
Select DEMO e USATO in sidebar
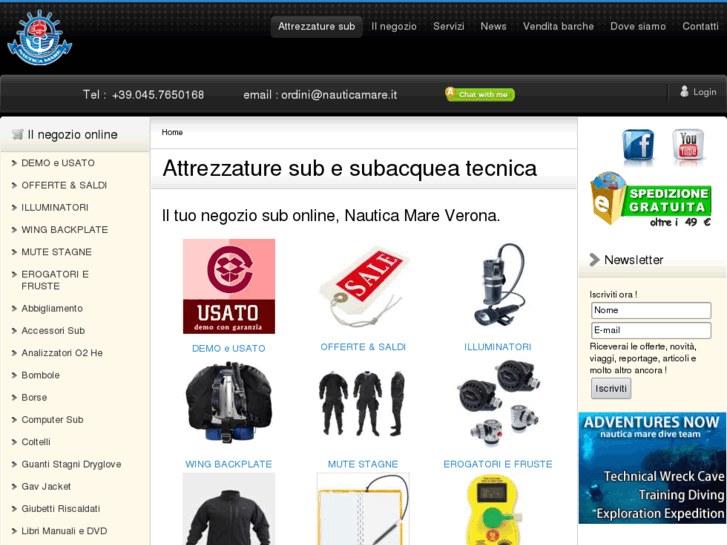58,163
